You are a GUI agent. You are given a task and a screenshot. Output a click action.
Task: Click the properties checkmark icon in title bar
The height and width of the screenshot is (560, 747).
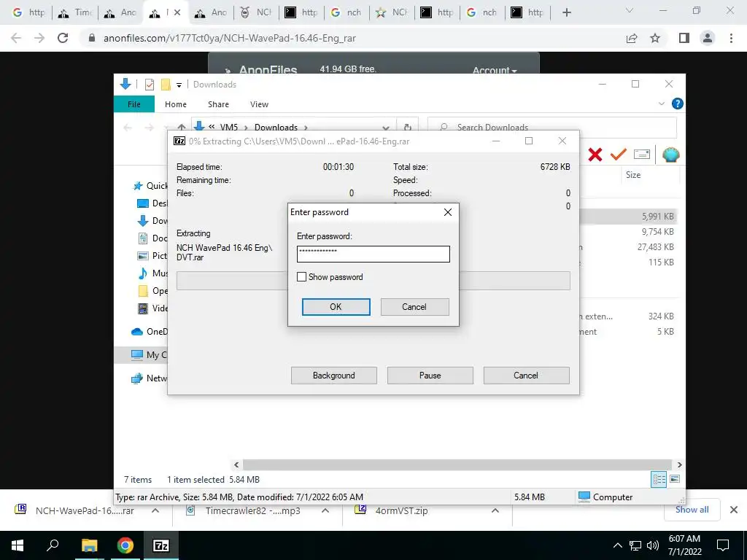point(150,85)
